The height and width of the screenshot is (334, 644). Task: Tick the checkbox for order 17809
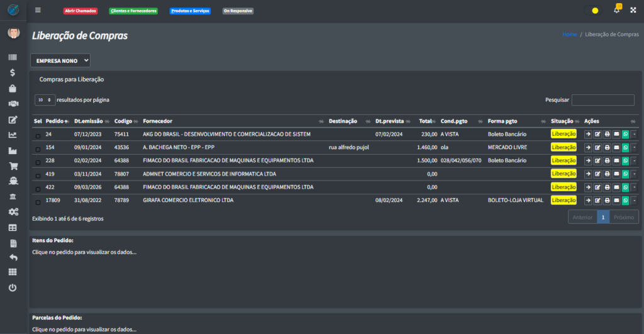(38, 202)
